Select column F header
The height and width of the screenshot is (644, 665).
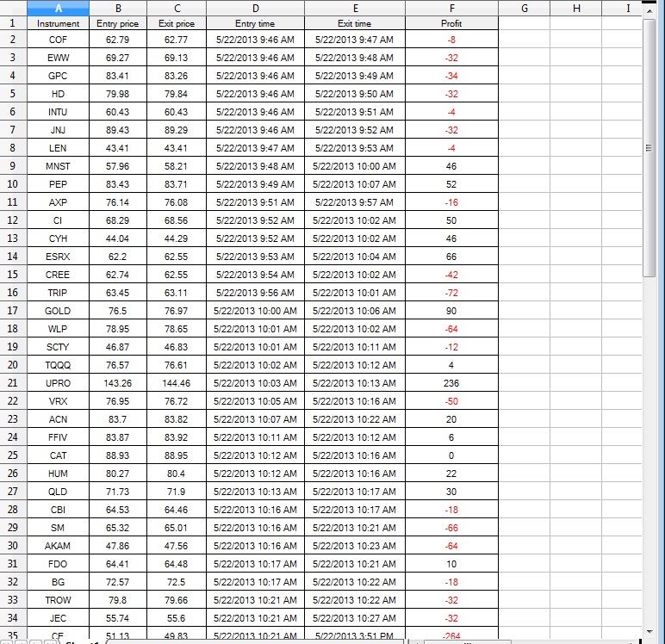pyautogui.click(x=451, y=8)
